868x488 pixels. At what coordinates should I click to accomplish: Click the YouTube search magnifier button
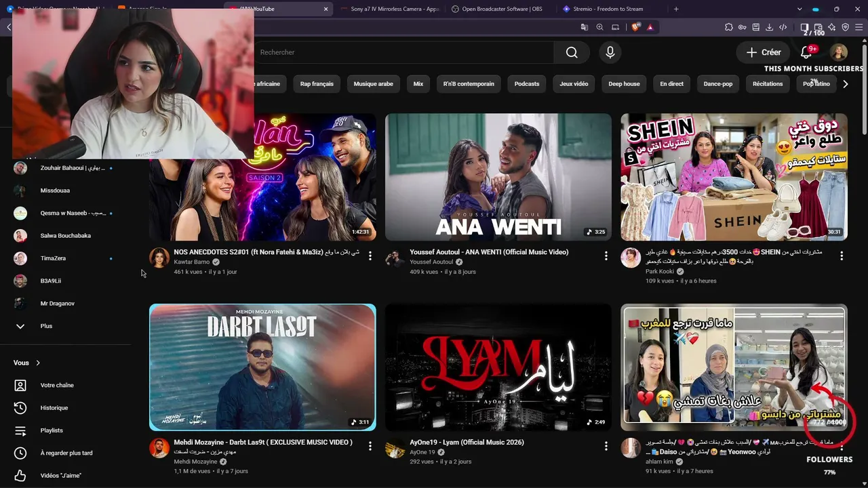tap(572, 52)
